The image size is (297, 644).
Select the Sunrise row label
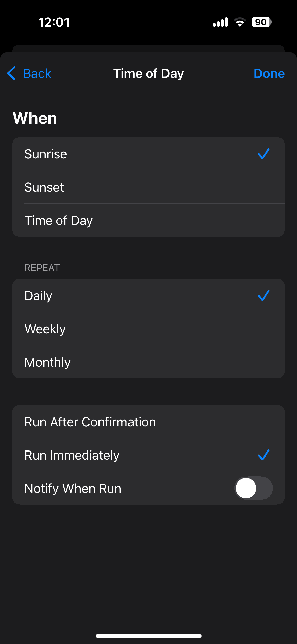pos(46,154)
